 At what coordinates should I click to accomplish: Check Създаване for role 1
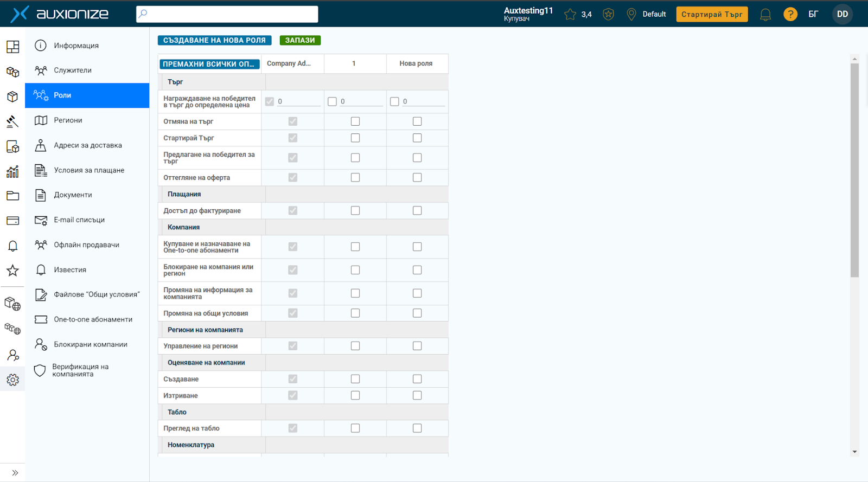tap(355, 379)
